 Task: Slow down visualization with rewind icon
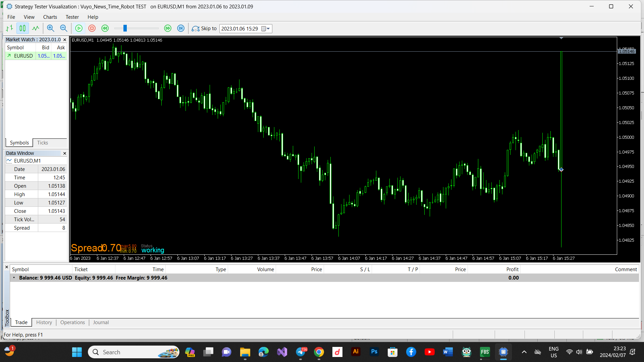105,28
